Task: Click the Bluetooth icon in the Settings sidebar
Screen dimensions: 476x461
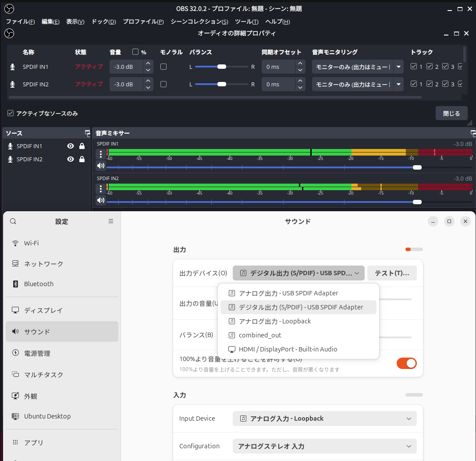Action: [15, 284]
